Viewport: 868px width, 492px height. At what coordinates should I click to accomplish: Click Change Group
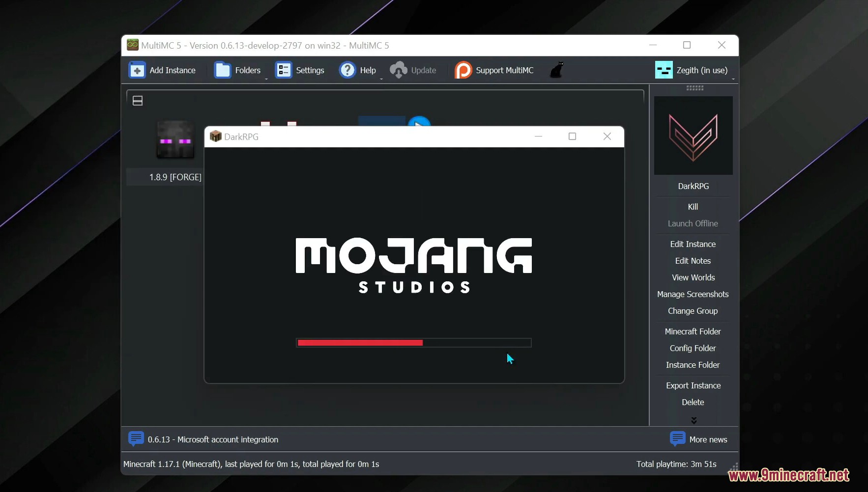pos(693,311)
